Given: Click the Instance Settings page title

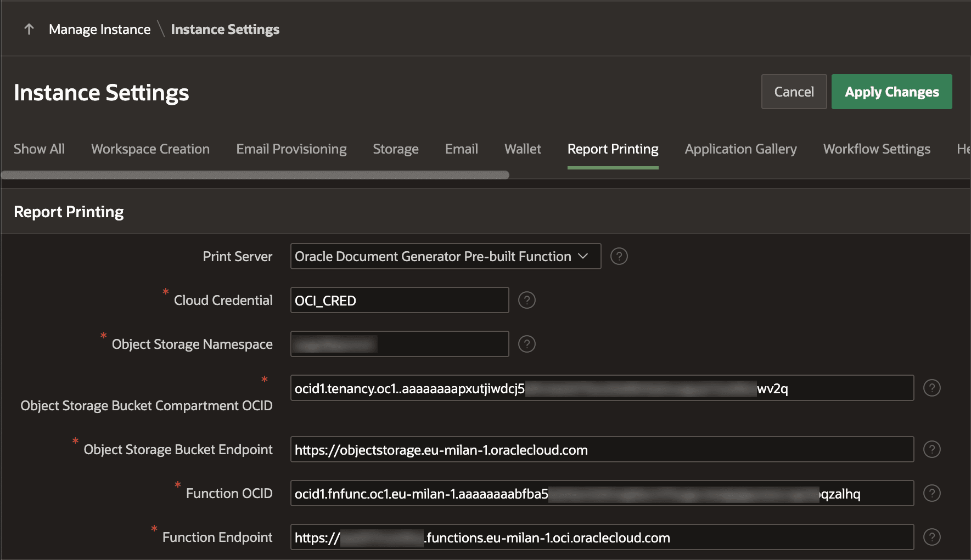Looking at the screenshot, I should pyautogui.click(x=102, y=93).
